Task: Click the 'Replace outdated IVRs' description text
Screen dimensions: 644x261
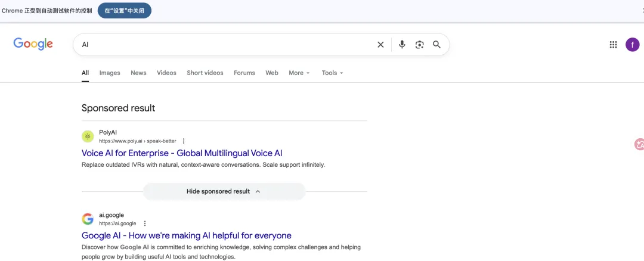Action: point(203,165)
